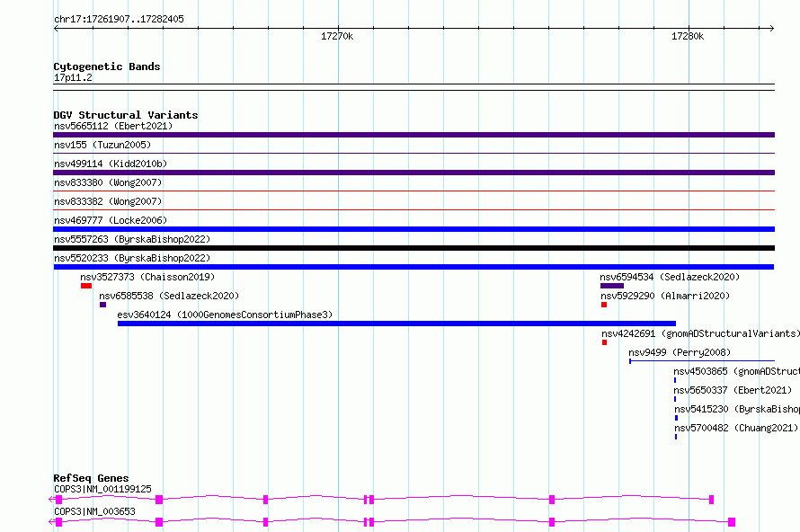The image size is (800, 532).
Task: Select the RefSeq Genes track heading
Action: 91,478
